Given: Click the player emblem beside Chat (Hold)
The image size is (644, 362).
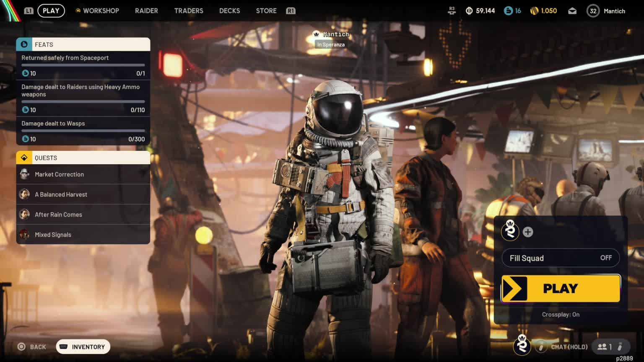Looking at the screenshot, I should coord(522,346).
